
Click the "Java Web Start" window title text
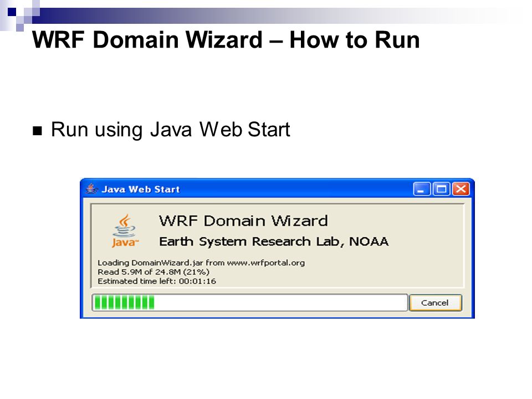point(141,190)
